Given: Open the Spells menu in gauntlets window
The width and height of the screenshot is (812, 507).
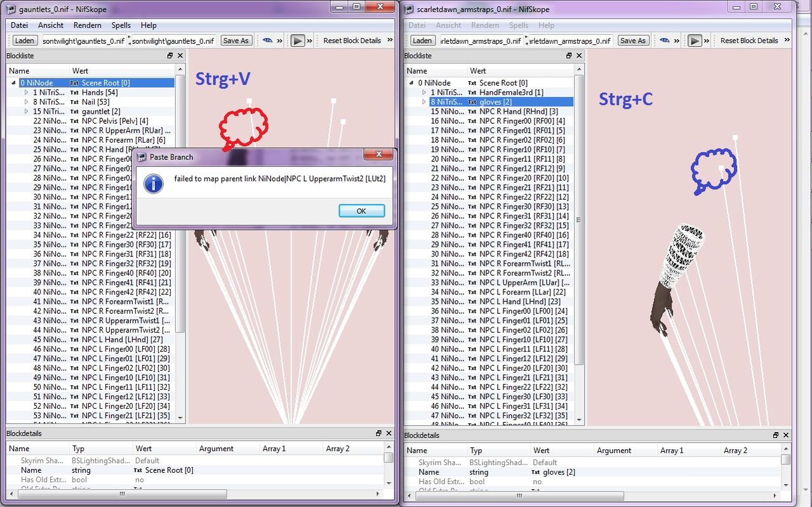Looking at the screenshot, I should pos(121,25).
